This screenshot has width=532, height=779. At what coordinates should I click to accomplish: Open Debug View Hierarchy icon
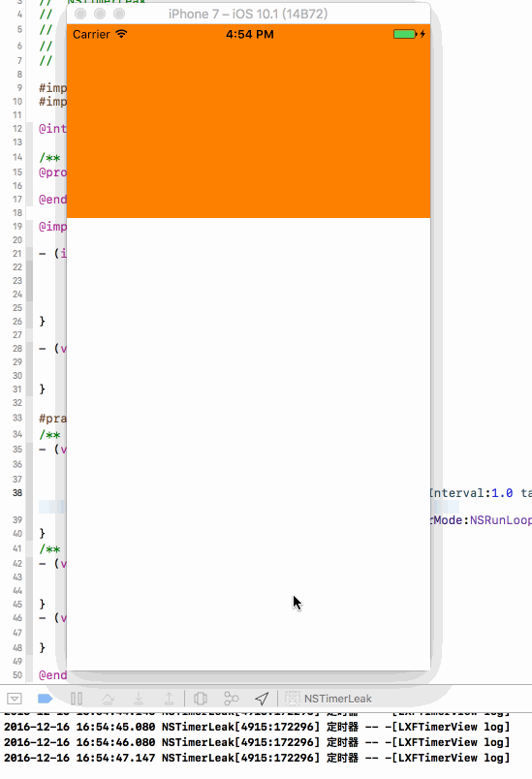(x=201, y=699)
